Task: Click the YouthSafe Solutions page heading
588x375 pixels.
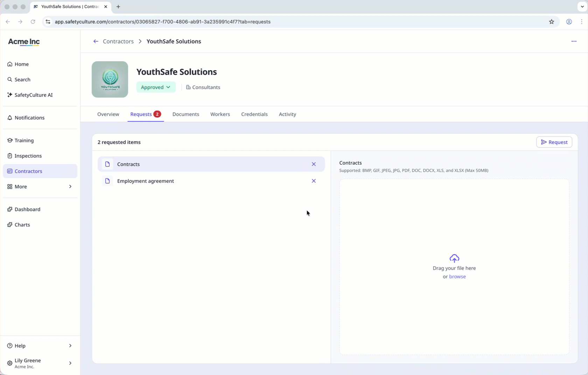Action: (177, 72)
